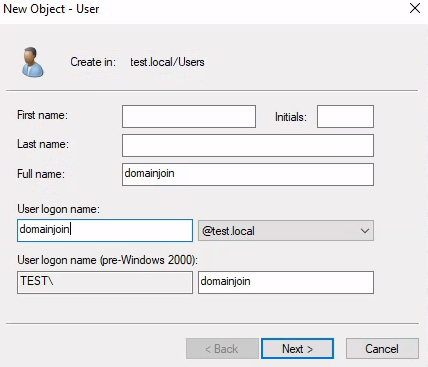
Task: Click the "User logon name:" label
Action: coord(58,209)
